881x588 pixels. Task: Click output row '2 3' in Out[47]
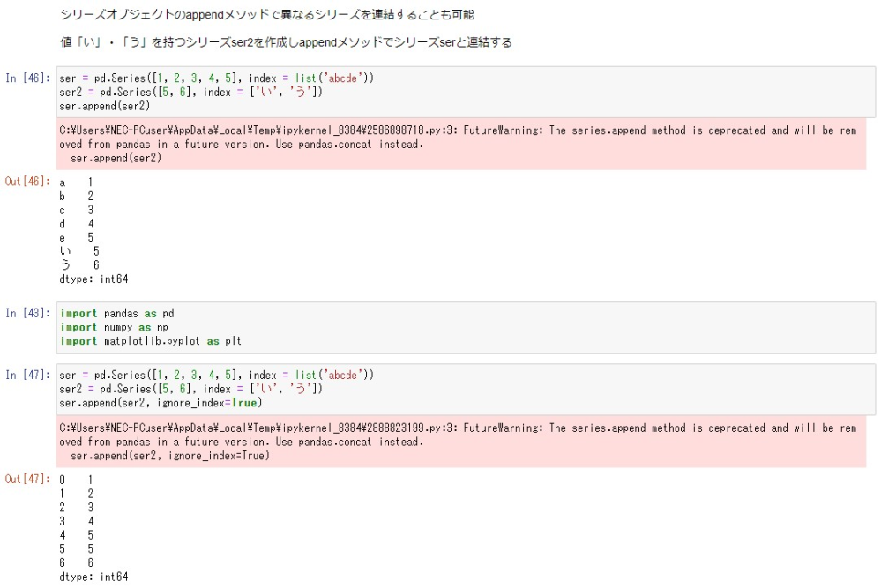pyautogui.click(x=77, y=507)
